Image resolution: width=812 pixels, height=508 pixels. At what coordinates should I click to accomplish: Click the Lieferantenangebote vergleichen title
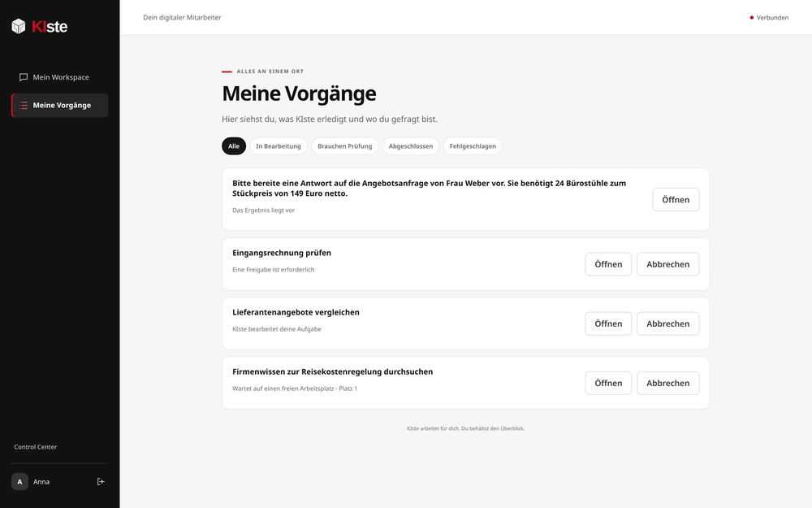pos(296,312)
